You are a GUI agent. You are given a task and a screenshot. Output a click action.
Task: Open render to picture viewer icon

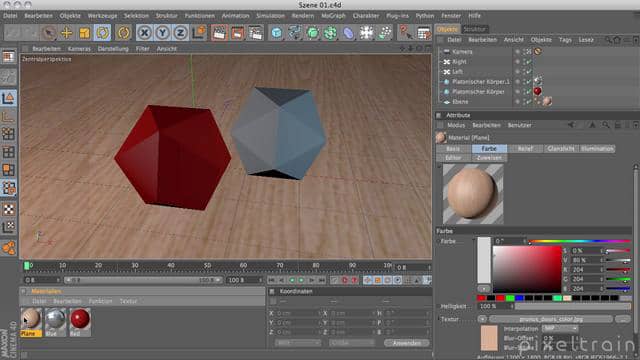(237, 33)
